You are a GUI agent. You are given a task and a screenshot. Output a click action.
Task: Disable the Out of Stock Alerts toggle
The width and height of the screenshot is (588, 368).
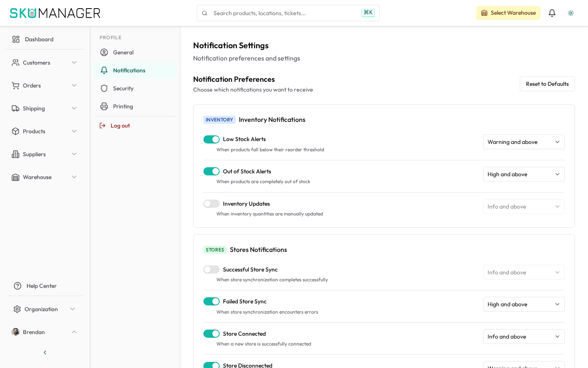tap(212, 171)
